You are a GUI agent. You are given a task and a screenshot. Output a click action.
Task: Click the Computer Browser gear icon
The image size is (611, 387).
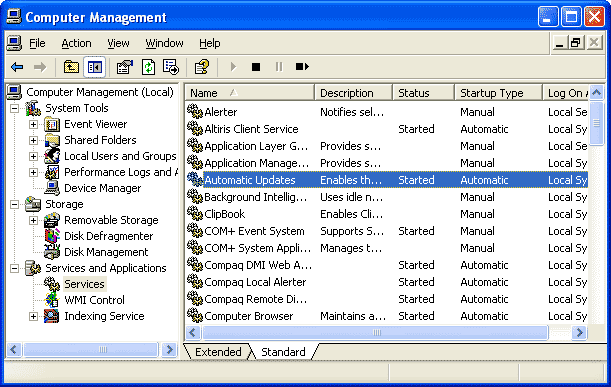coord(195,316)
